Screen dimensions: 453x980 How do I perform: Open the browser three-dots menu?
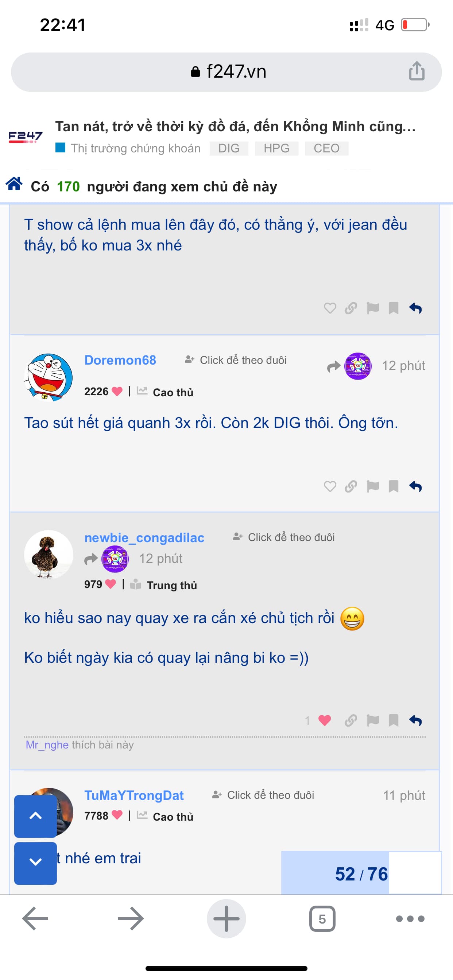click(410, 919)
